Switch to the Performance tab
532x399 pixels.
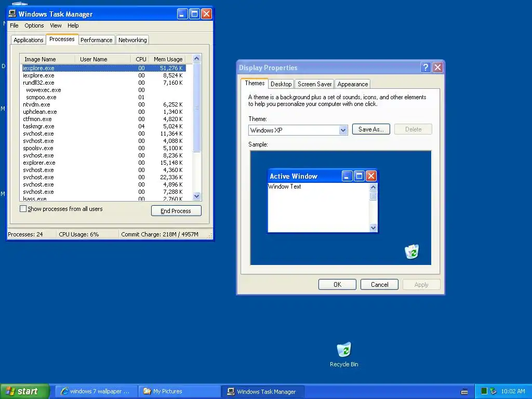click(96, 40)
